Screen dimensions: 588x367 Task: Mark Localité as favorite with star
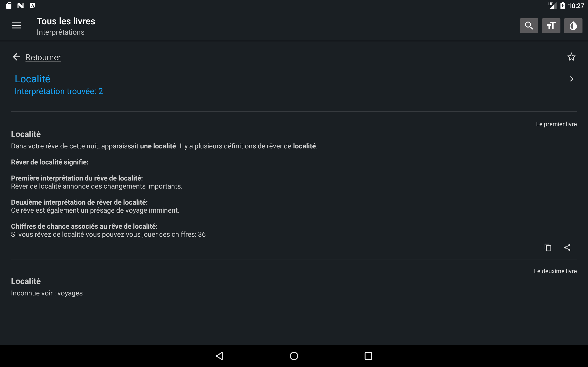tap(571, 57)
